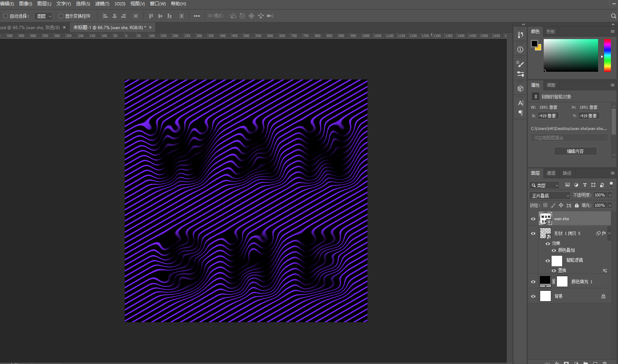Align bottom edges in options bar
The width and height of the screenshot is (618, 364).
pos(170,16)
